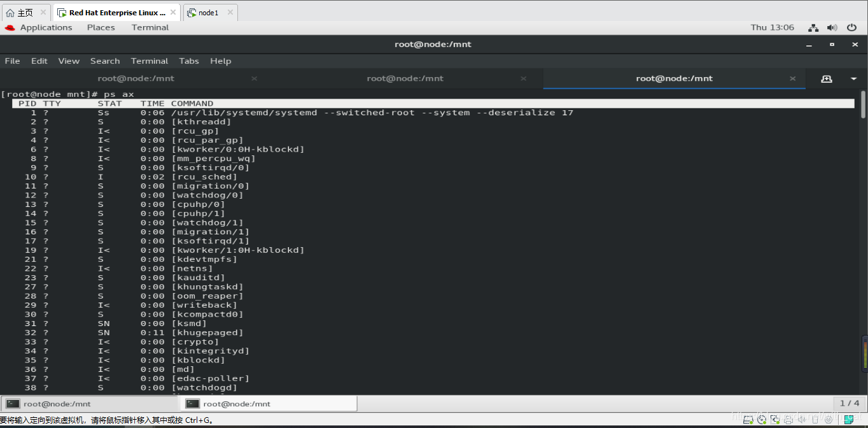Close the terminal window
The width and height of the screenshot is (868, 428).
[x=854, y=45]
